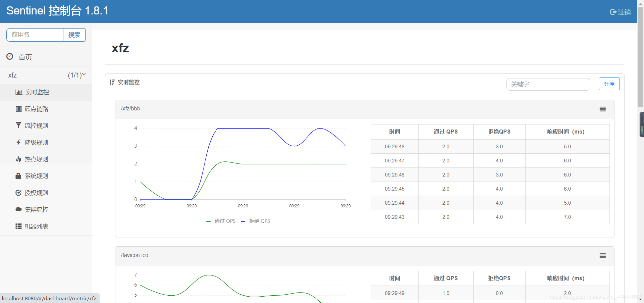Click the 09:29:44 time cell

point(394,203)
